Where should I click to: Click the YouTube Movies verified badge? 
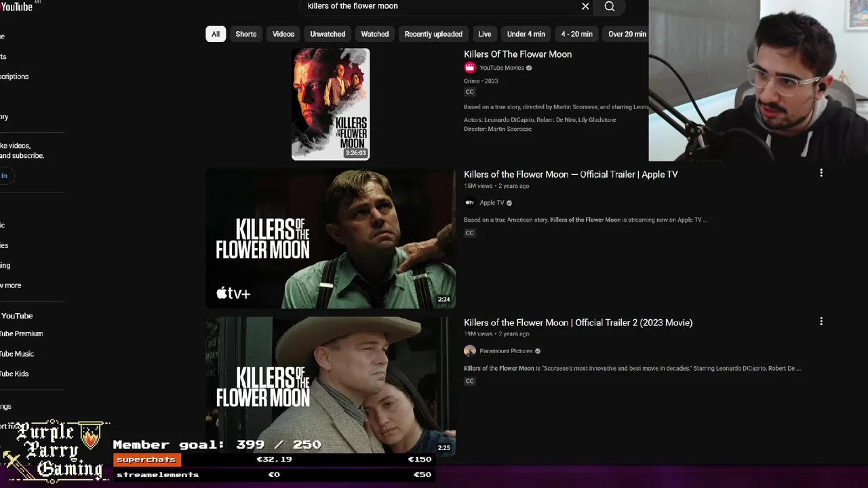(529, 68)
